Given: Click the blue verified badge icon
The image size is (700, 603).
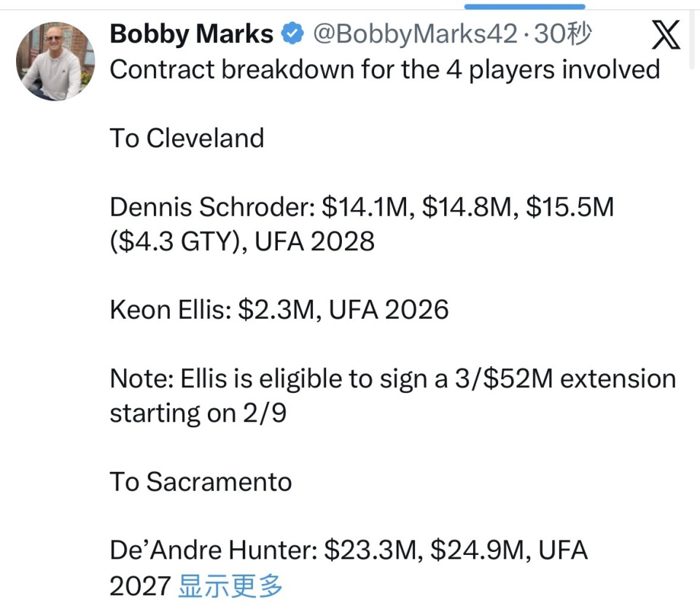Looking at the screenshot, I should coord(293,34).
